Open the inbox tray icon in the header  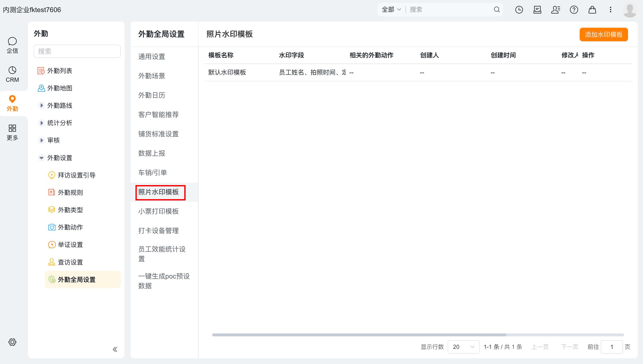pos(537,10)
